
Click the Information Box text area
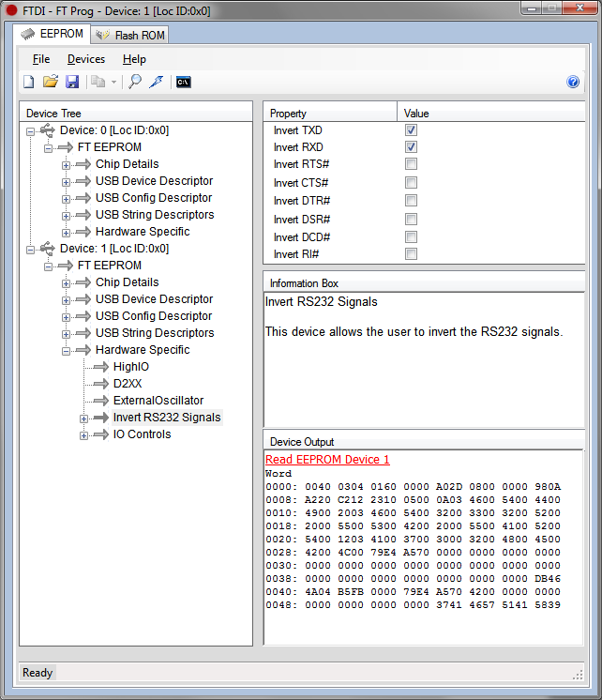(424, 359)
